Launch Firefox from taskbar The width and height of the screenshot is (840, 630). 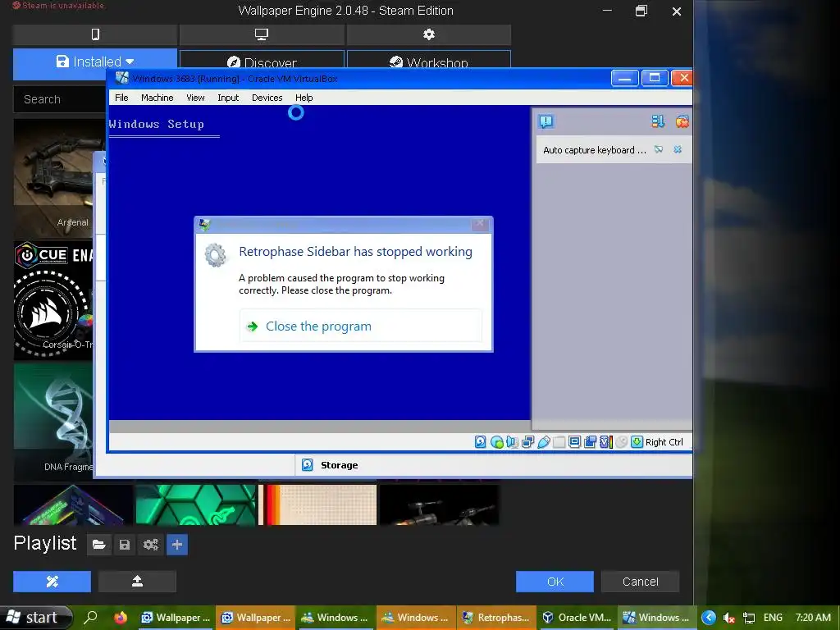click(x=121, y=617)
